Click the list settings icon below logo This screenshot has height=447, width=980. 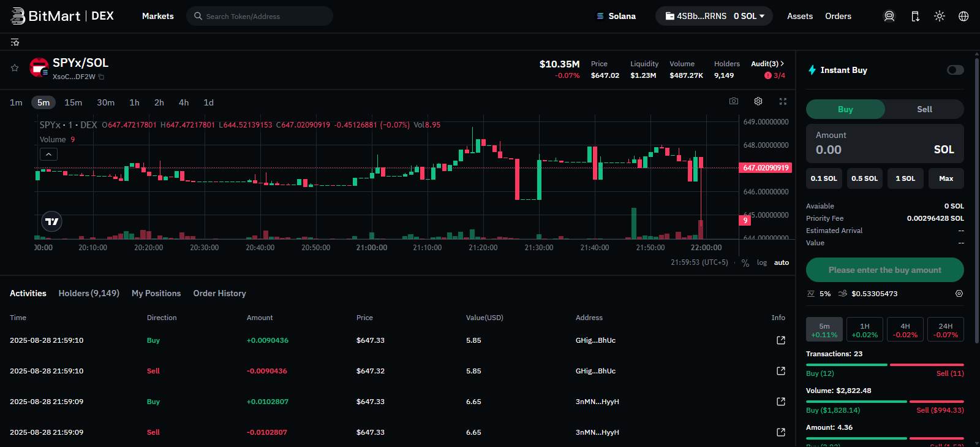(x=15, y=42)
